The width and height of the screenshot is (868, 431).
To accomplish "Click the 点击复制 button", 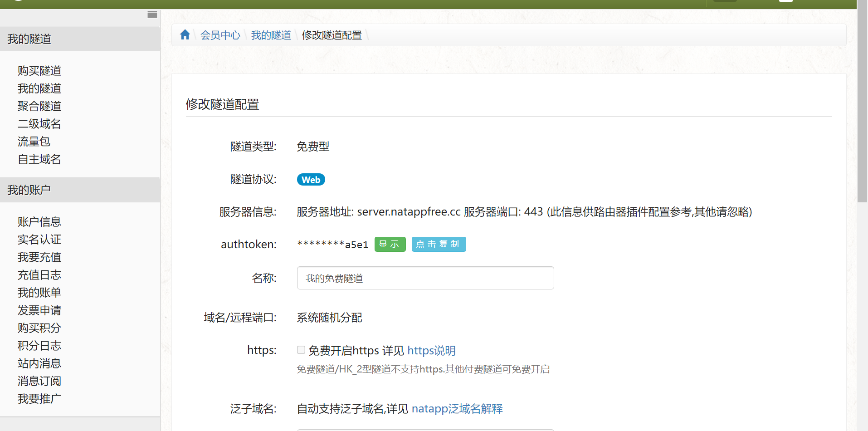I will [439, 244].
